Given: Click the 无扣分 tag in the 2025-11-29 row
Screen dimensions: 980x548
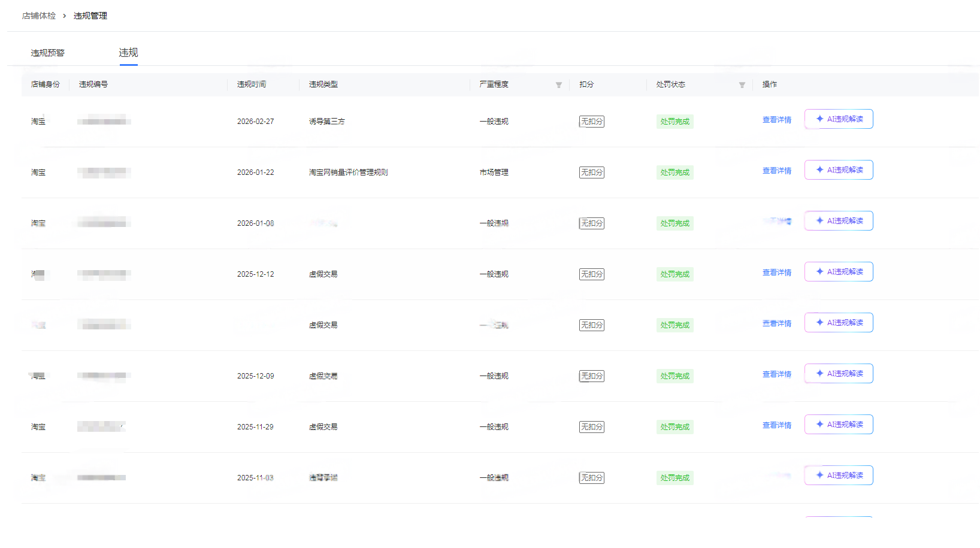Looking at the screenshot, I should (592, 427).
